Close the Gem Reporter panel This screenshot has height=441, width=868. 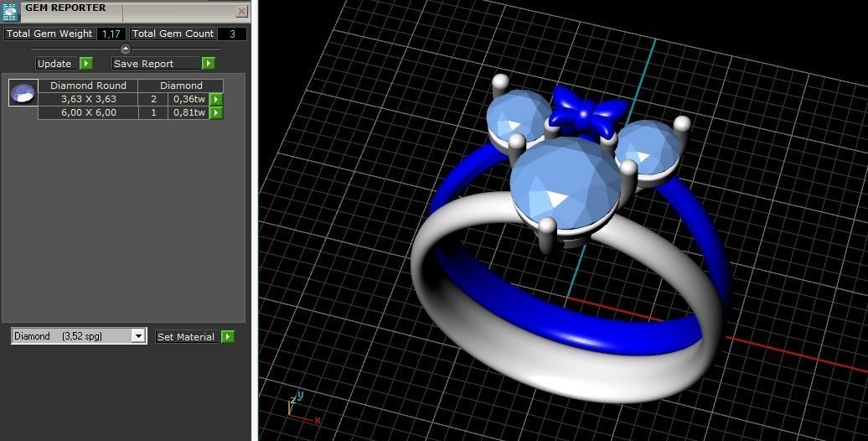click(242, 11)
